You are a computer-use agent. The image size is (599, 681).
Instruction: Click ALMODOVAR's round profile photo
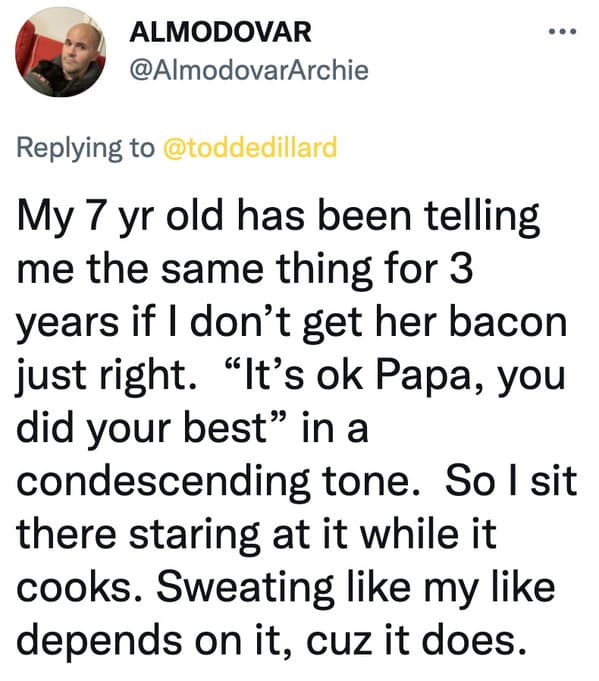tap(60, 52)
